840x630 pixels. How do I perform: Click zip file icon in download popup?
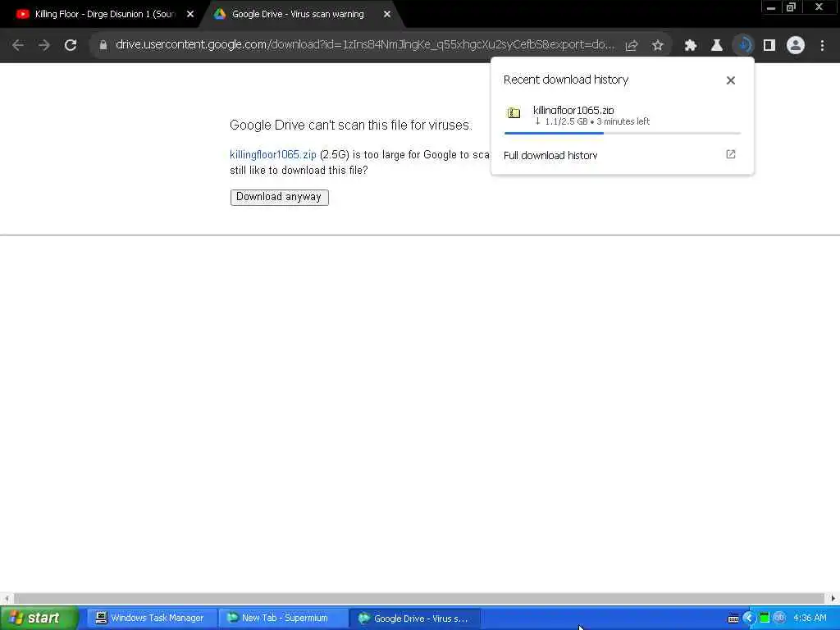click(514, 113)
